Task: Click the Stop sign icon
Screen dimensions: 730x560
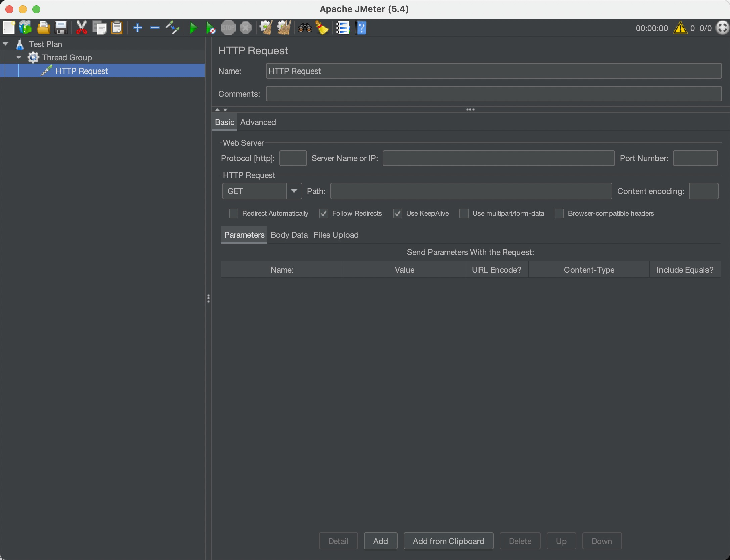Action: click(228, 28)
